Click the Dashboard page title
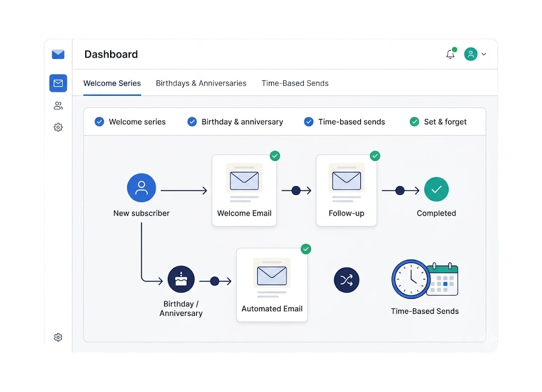Image resolution: width=542 pixels, height=392 pixels. coord(111,54)
